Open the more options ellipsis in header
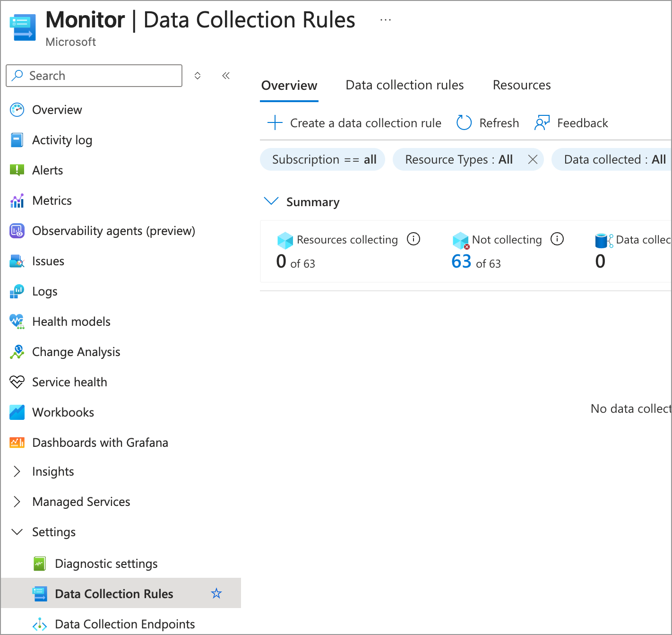This screenshot has width=672, height=635. pos(386,20)
